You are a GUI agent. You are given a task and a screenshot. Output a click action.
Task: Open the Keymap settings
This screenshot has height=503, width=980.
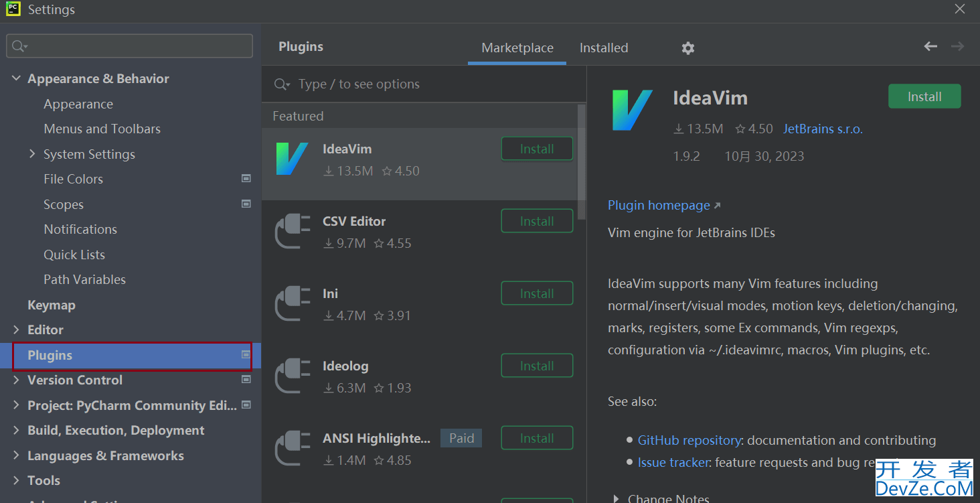tap(51, 305)
